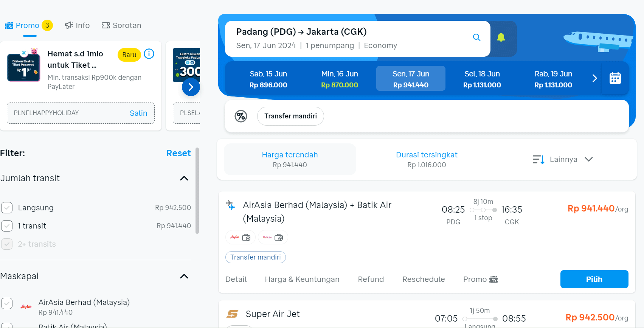644x328 pixels.
Task: Click the ticket icon beside the Sorotan tab
Action: (106, 25)
